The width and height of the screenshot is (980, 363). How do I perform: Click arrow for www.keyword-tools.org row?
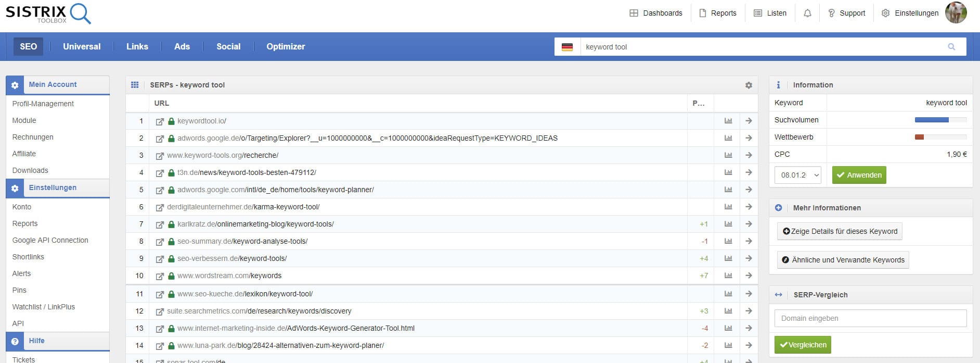point(749,155)
